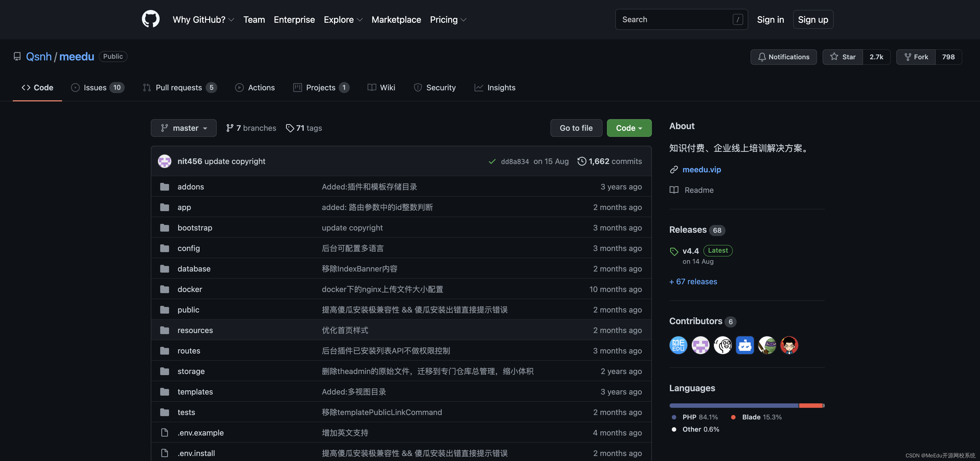Click the Notifications bell button
This screenshot has height=461, width=980.
pos(783,57)
